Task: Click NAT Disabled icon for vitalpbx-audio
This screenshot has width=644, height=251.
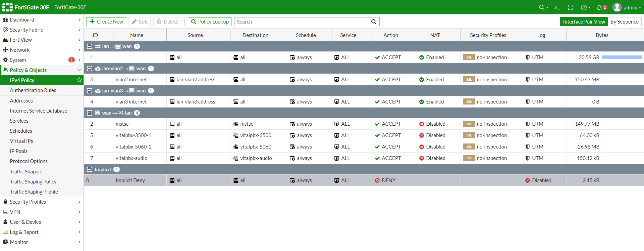Action: pos(422,158)
